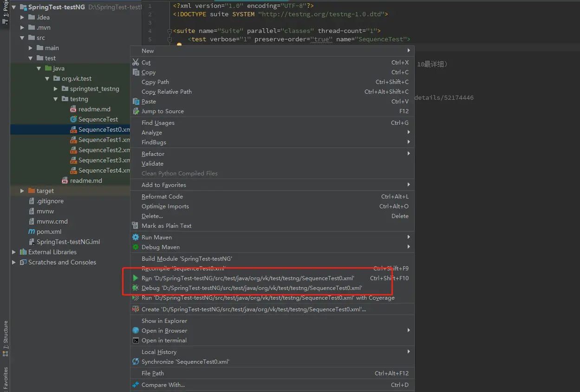
Task: Click the Open in Browser globe icon
Action: pos(136,330)
